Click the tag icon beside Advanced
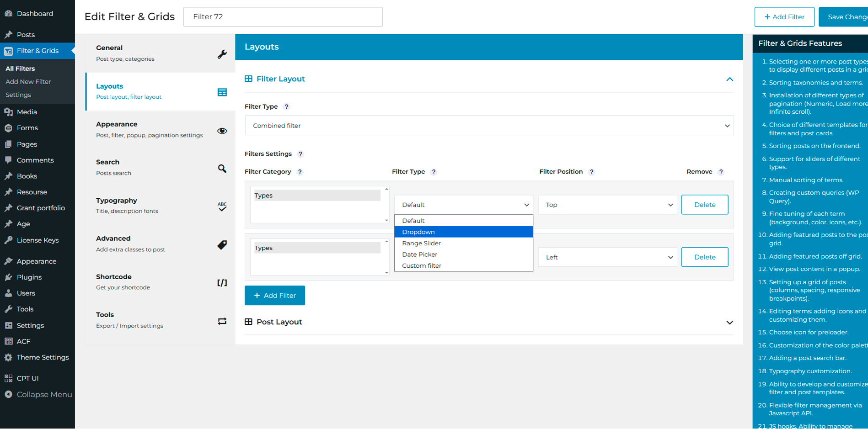This screenshot has height=429, width=868. coord(222,245)
